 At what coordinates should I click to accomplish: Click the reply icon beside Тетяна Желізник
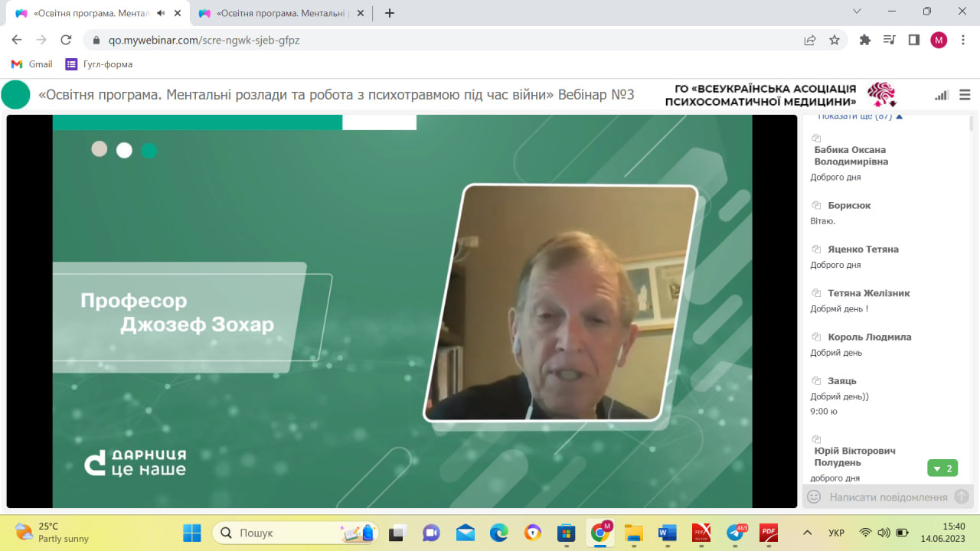pos(816,292)
